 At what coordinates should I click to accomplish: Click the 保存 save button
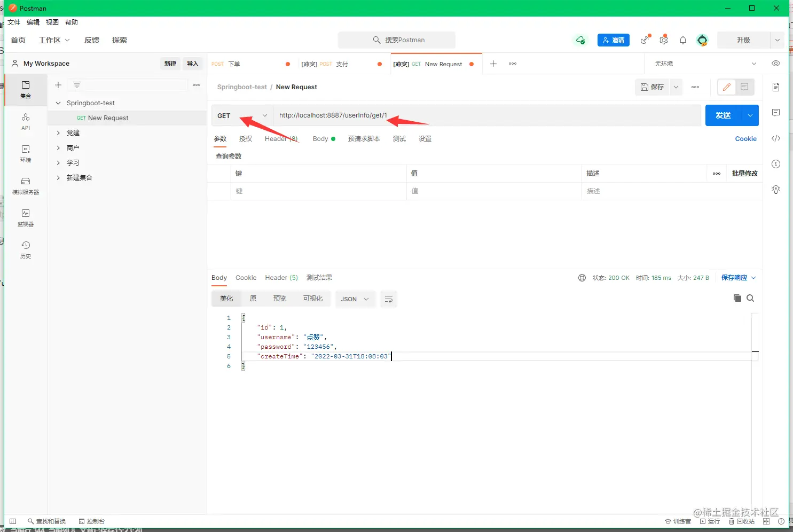click(x=653, y=87)
